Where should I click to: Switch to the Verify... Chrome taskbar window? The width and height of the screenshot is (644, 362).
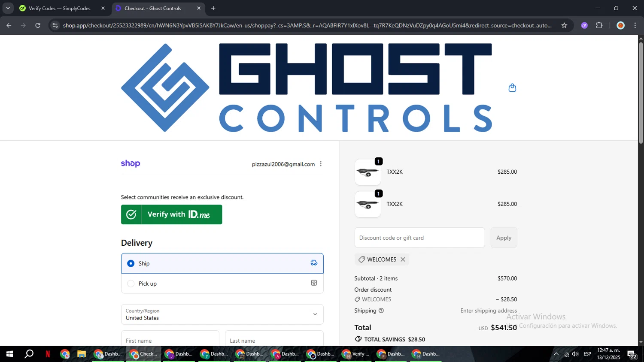(355, 354)
